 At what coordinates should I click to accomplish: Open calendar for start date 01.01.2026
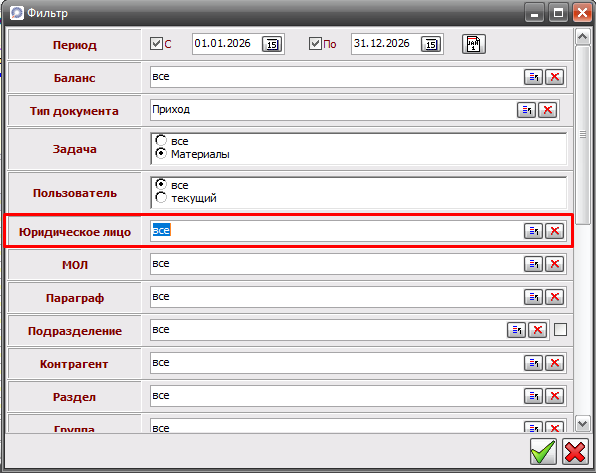[272, 44]
